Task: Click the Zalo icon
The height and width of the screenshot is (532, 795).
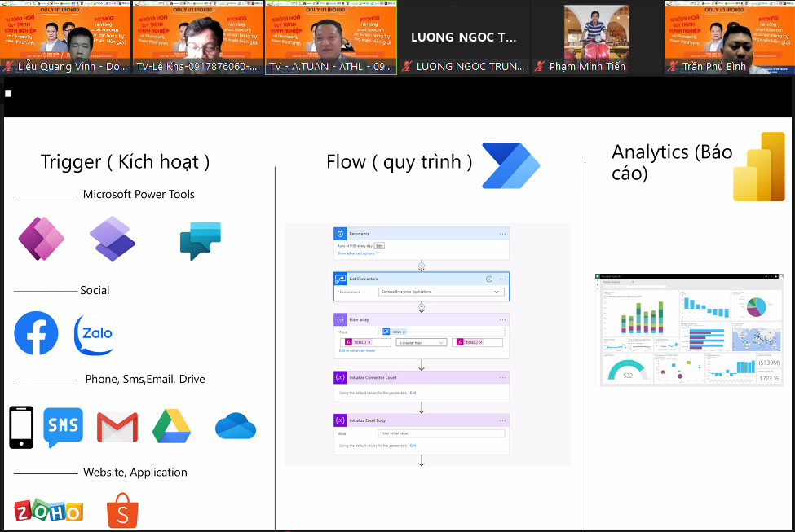Action: pyautogui.click(x=94, y=334)
